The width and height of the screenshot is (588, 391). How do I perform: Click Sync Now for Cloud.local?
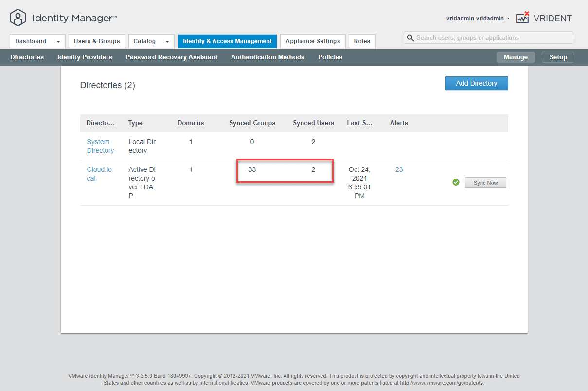click(485, 183)
